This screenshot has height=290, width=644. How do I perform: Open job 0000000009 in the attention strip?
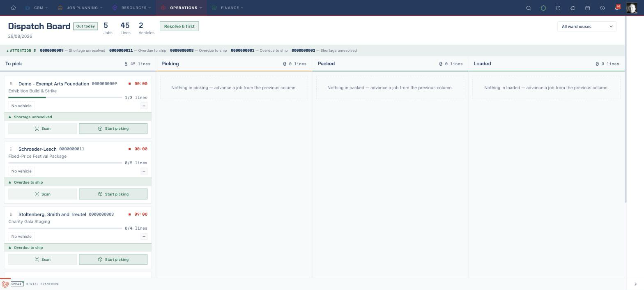[52, 51]
